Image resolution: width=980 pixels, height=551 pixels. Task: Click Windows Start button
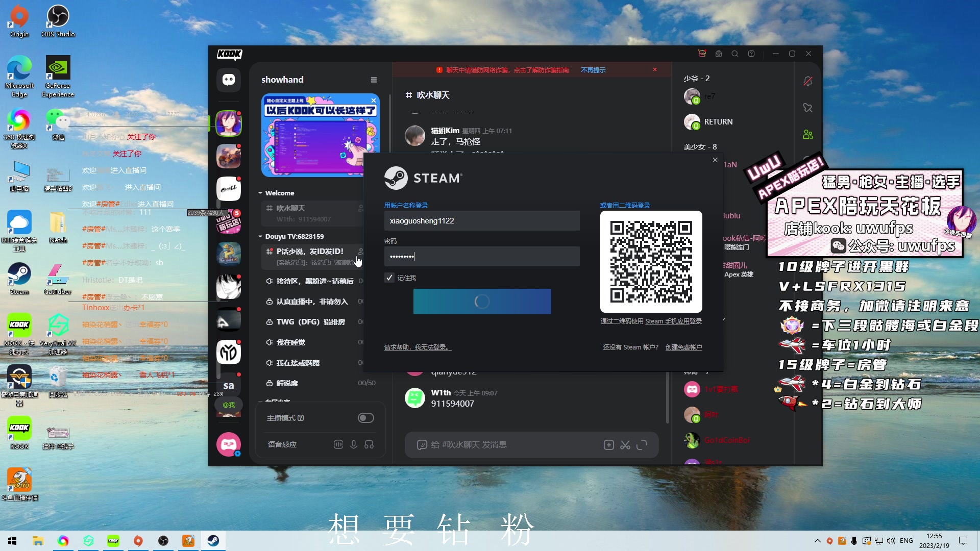point(12,541)
